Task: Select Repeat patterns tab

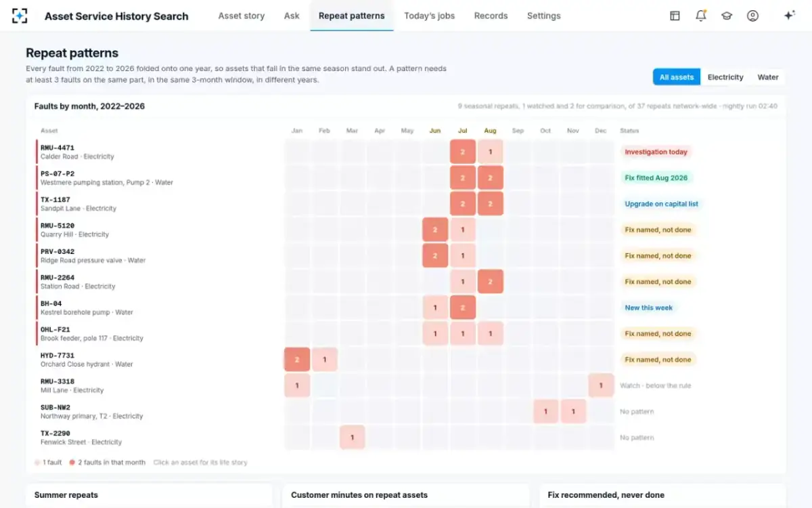Action: tap(352, 16)
